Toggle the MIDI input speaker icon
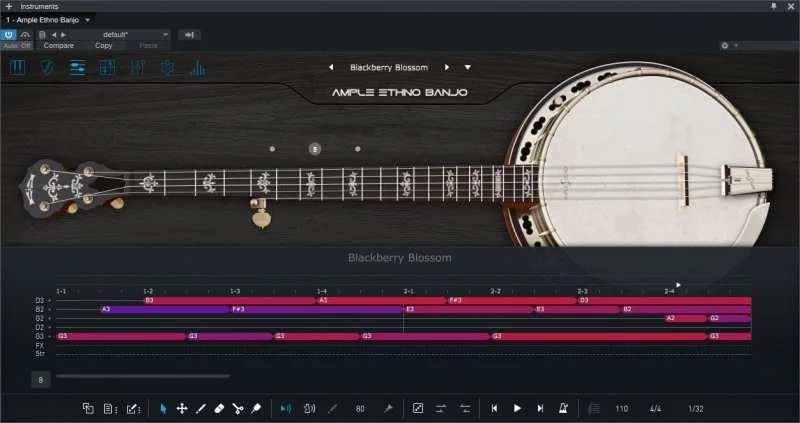 click(310, 408)
